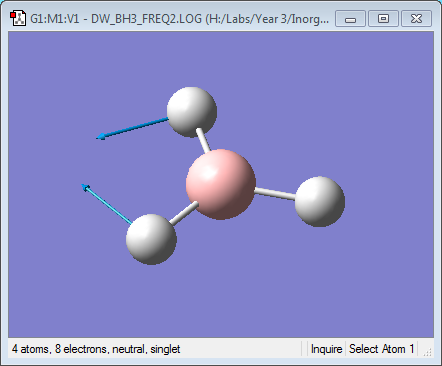Image resolution: width=442 pixels, height=366 pixels.
Task: Click the Inquire mode status field
Action: [326, 349]
